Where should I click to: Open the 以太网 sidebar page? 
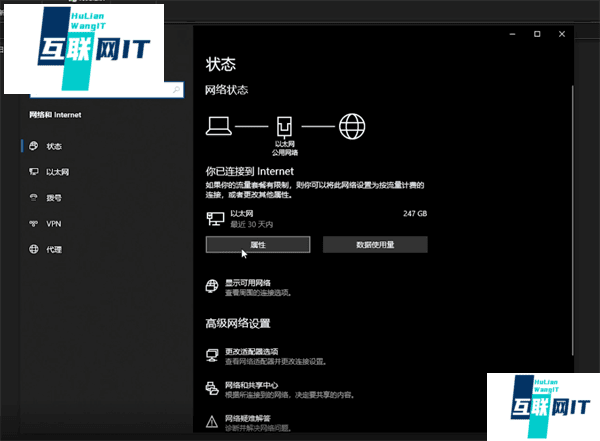(x=57, y=172)
